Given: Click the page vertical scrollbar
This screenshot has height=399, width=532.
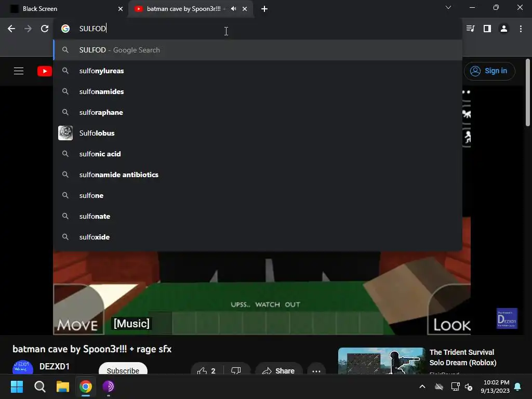Looking at the screenshot, I should tap(528, 92).
